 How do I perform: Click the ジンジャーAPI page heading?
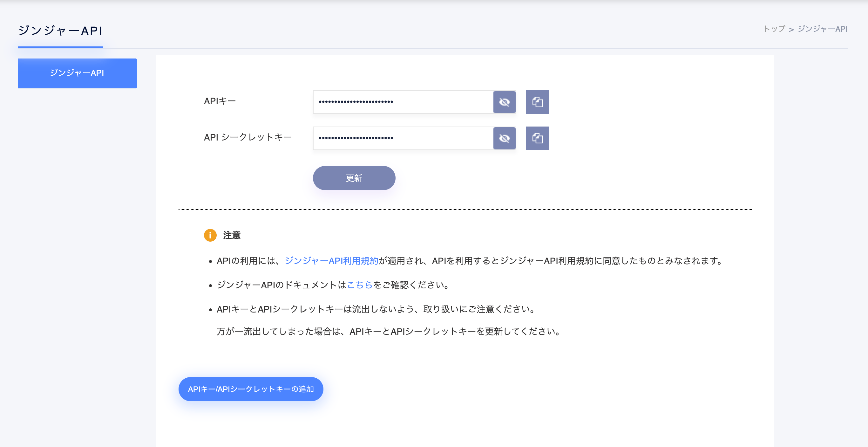[60, 31]
